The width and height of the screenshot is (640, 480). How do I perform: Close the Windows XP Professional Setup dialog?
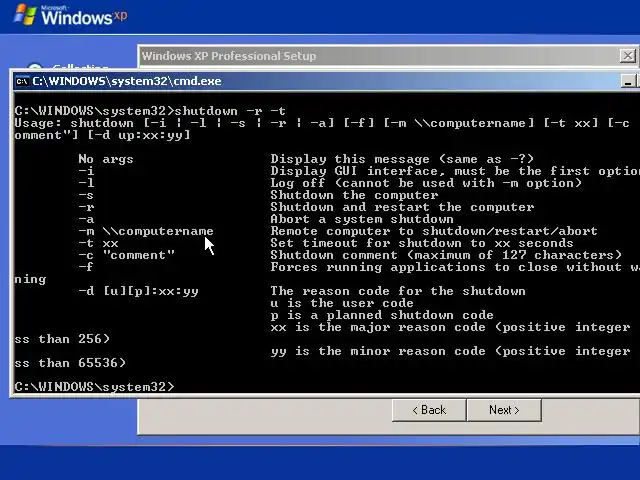[628, 56]
